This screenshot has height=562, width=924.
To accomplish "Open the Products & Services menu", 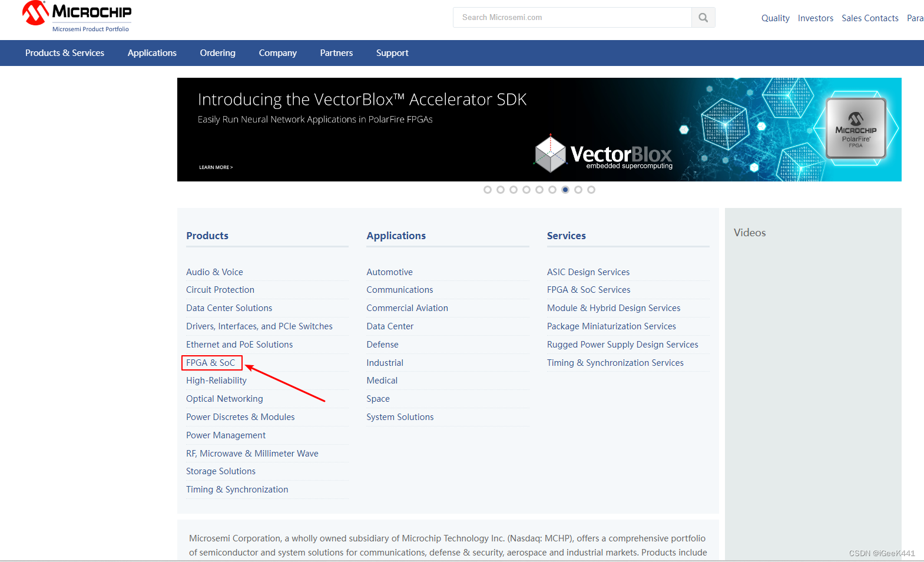I will click(65, 53).
